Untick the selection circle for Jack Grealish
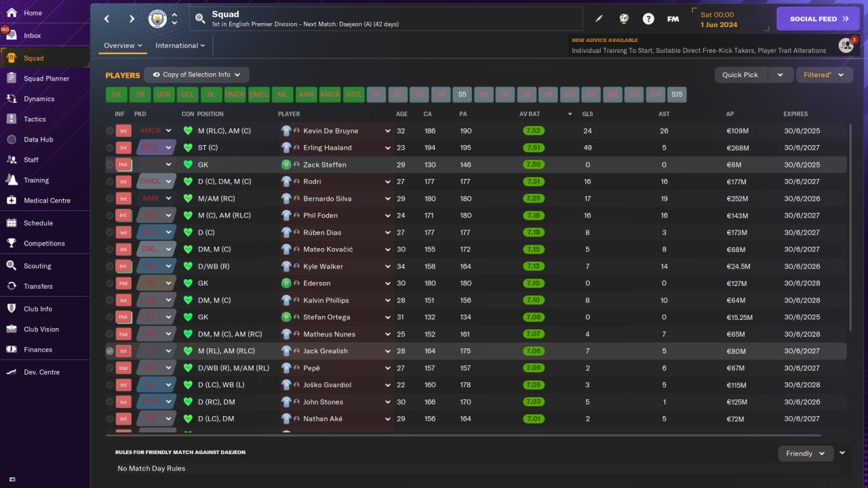 point(110,351)
